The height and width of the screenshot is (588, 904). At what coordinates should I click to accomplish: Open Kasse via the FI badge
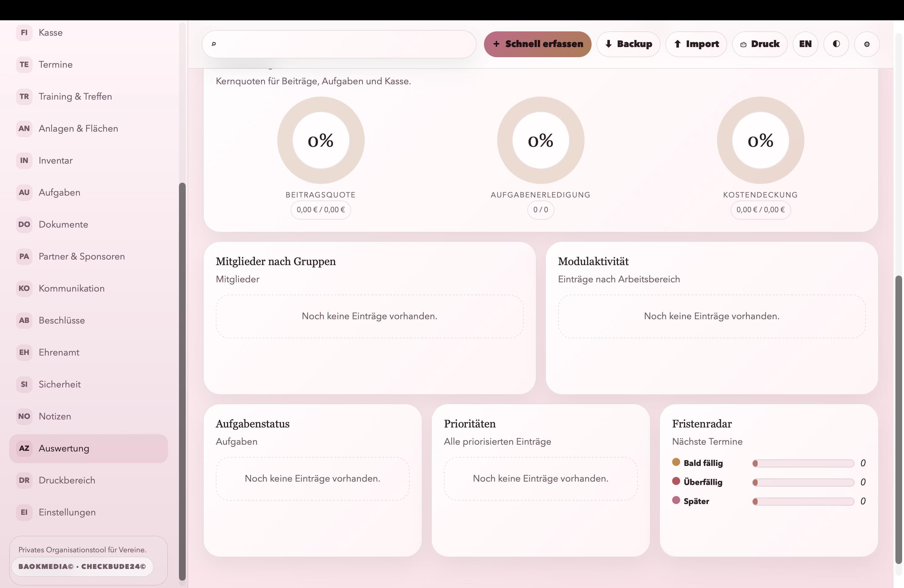24,33
